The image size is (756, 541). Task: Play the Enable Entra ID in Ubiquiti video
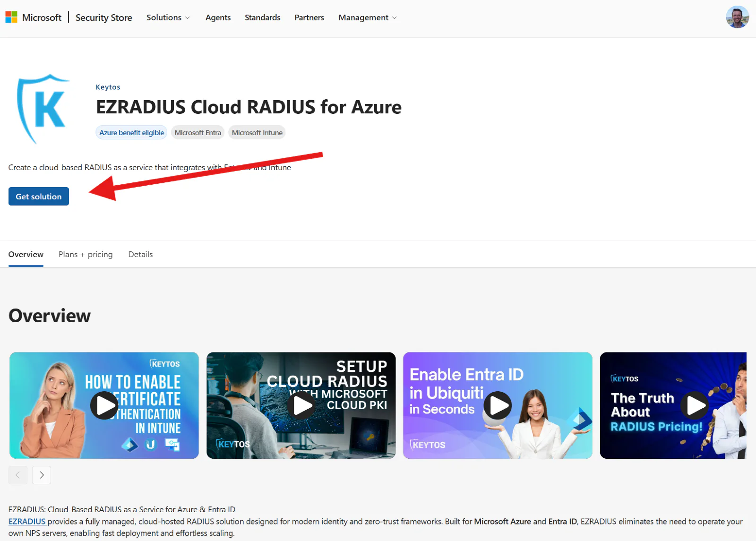click(x=498, y=405)
